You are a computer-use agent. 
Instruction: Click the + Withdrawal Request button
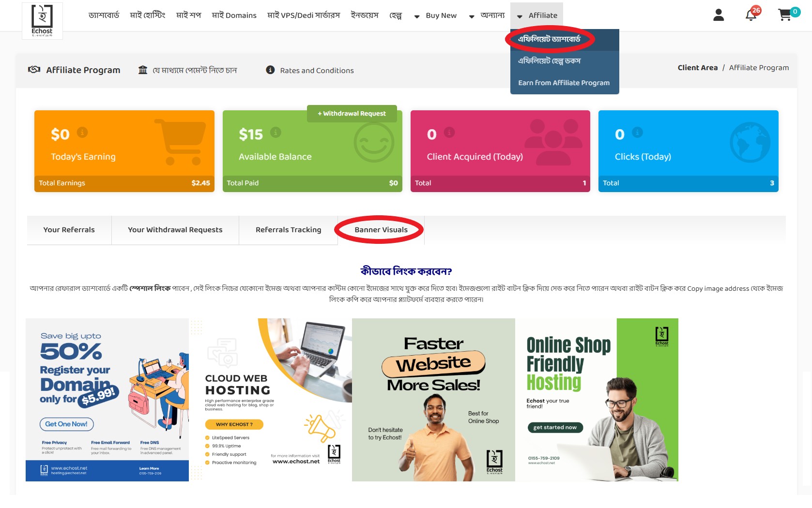click(352, 114)
